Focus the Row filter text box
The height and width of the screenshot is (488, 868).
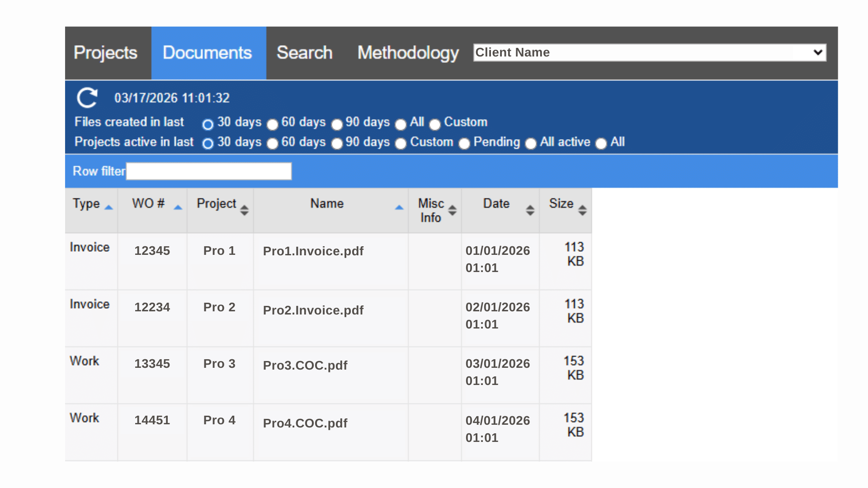coord(209,171)
